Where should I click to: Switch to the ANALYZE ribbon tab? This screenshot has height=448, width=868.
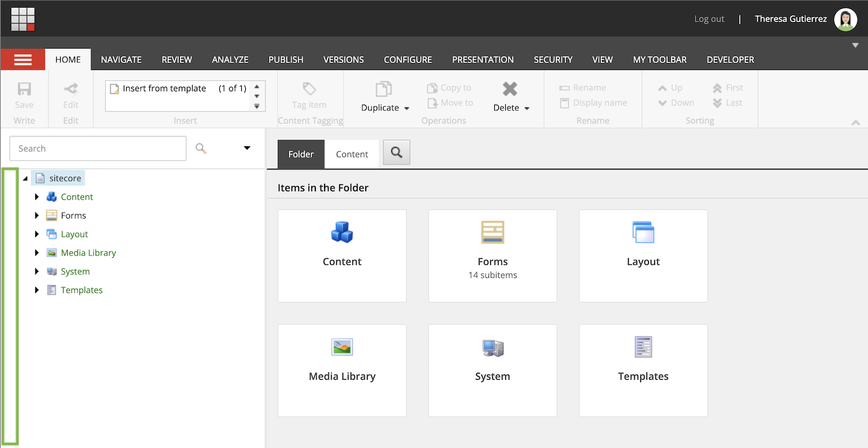230,60
